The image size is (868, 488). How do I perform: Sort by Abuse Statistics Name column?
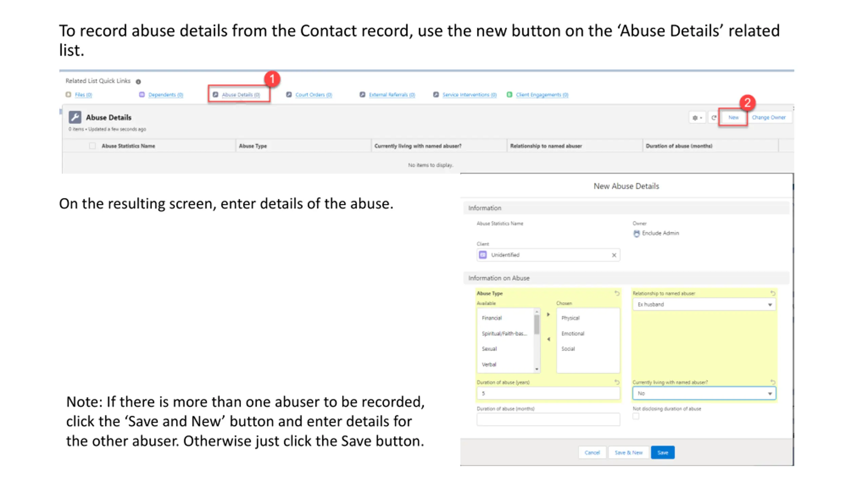pyautogui.click(x=128, y=146)
